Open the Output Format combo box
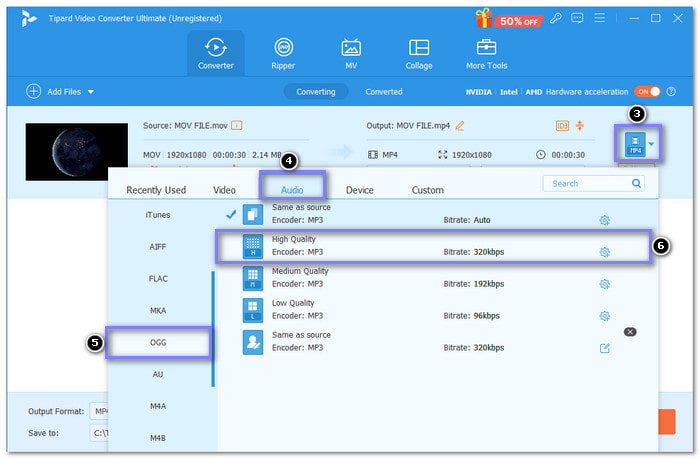This screenshot has height=459, width=700. (x=99, y=411)
